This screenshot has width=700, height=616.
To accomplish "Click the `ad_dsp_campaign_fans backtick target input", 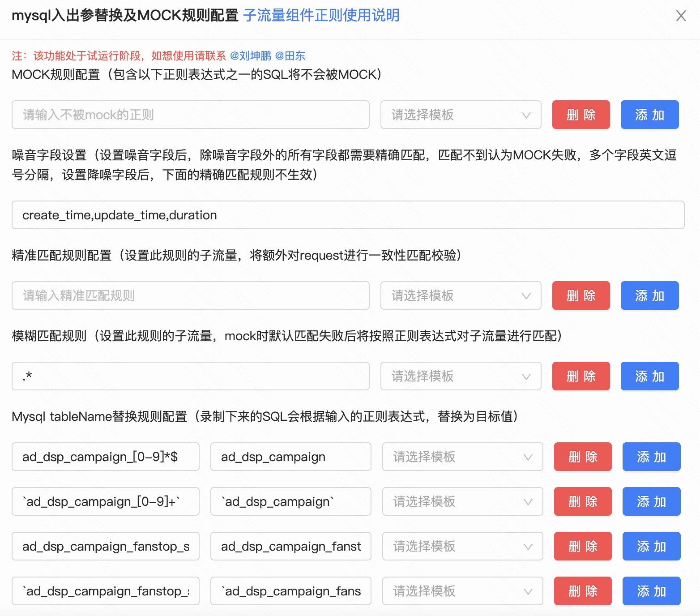I will click(291, 591).
